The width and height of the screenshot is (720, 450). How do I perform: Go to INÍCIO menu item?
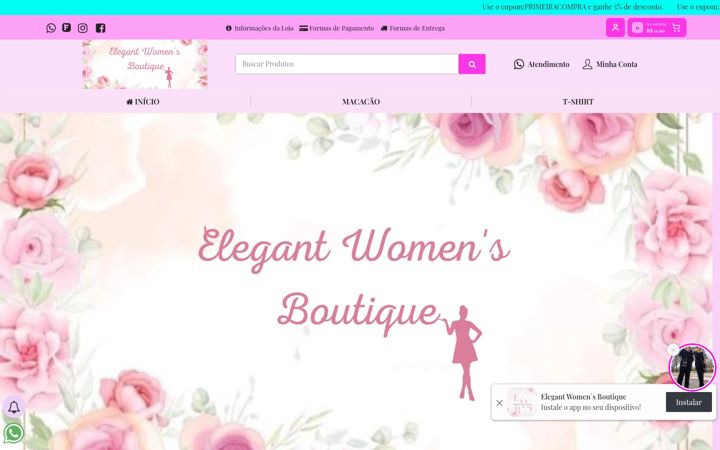click(143, 101)
